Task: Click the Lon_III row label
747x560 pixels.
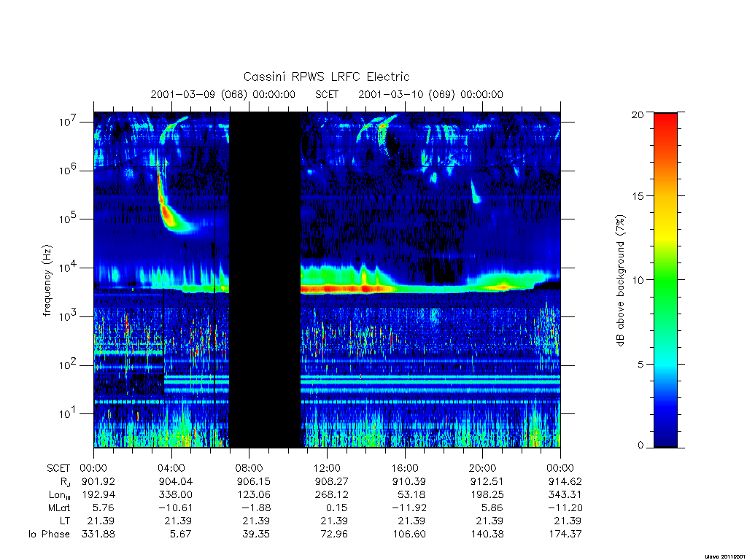Action: [x=60, y=495]
